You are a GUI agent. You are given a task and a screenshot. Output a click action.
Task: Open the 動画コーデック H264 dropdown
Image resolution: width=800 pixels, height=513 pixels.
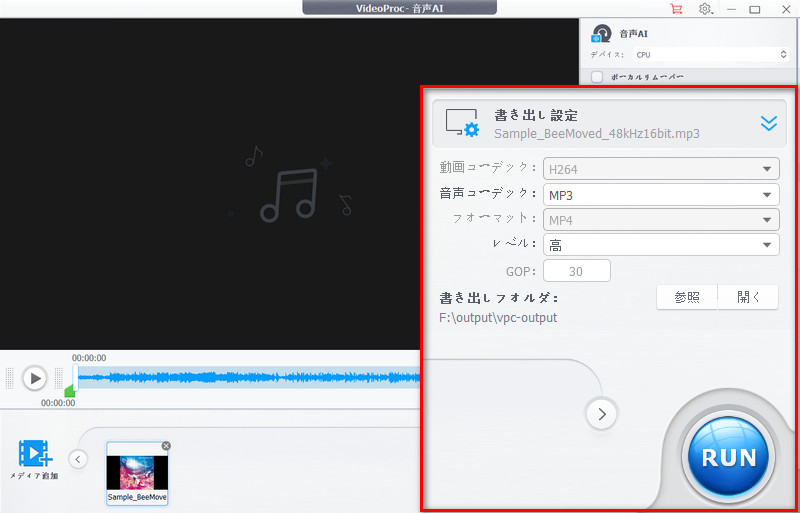pyautogui.click(x=661, y=169)
